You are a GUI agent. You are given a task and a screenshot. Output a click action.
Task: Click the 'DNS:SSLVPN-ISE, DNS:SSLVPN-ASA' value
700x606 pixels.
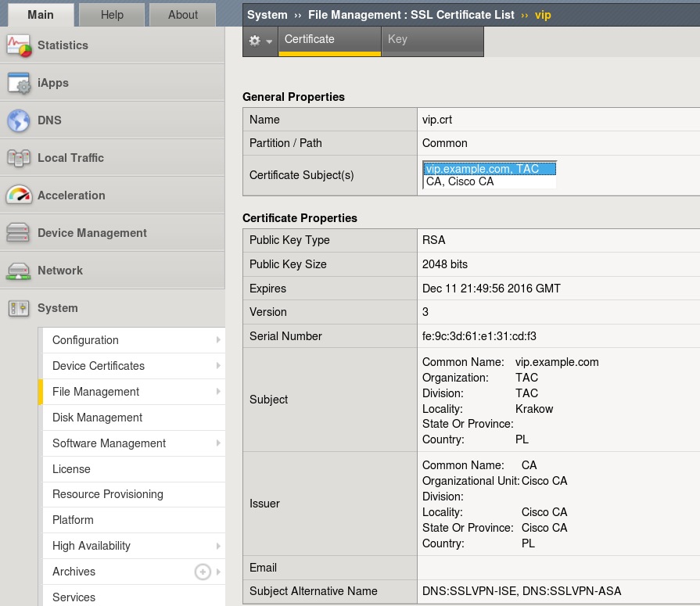pos(522,591)
